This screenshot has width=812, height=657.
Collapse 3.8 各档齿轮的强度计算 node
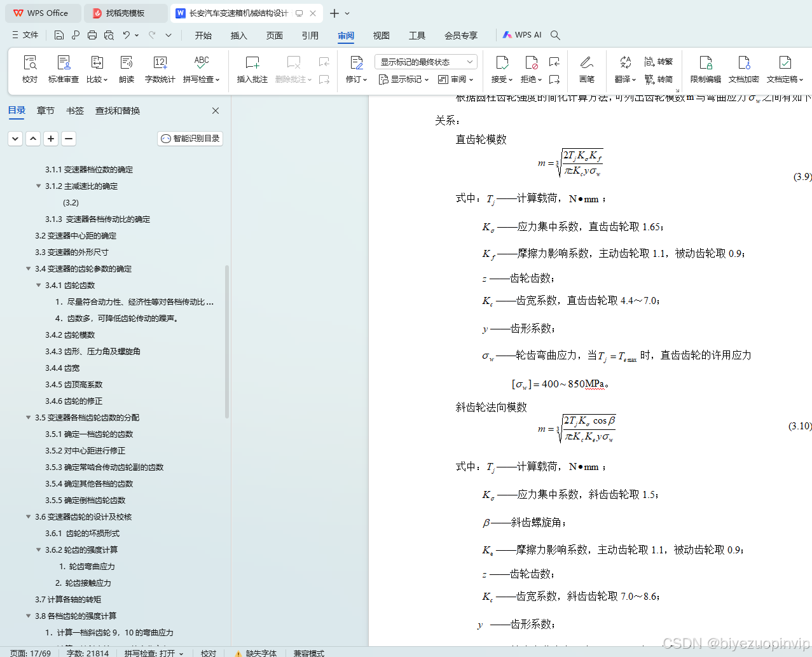coord(29,616)
